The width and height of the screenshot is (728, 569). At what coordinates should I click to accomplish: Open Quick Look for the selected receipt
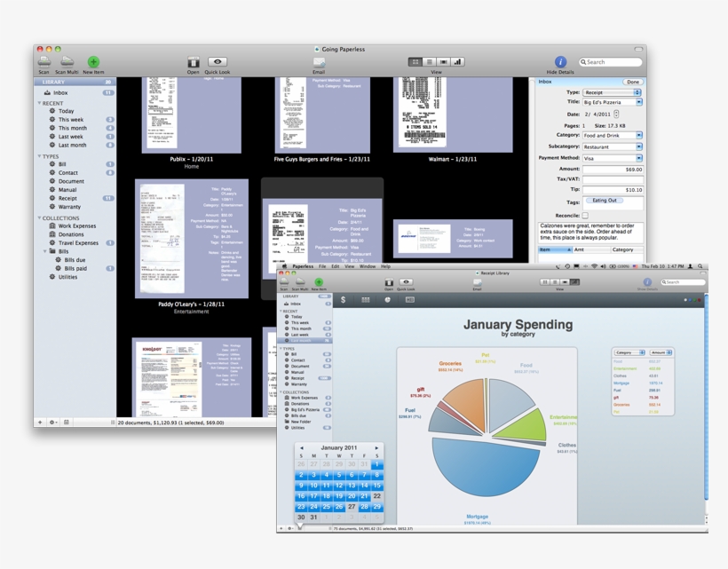coord(218,61)
